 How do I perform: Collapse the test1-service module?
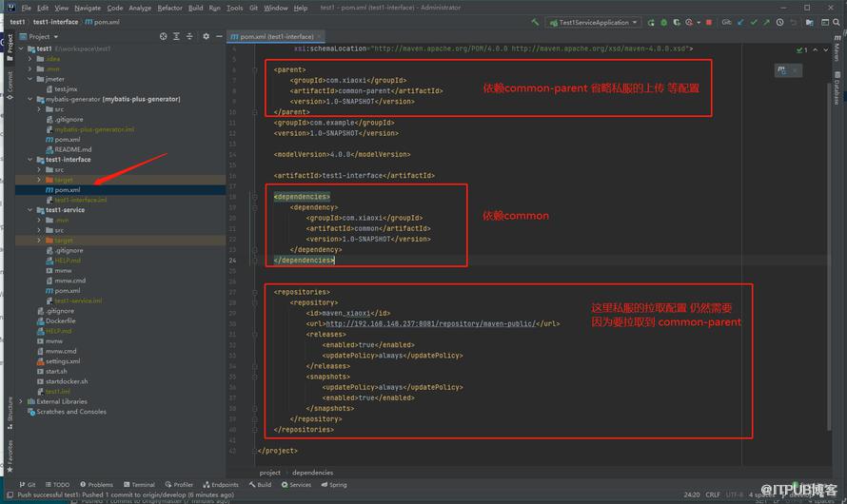[30, 210]
